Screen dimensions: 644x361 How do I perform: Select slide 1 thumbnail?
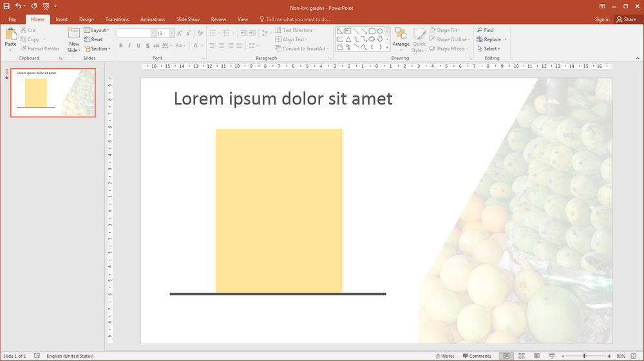click(x=53, y=93)
